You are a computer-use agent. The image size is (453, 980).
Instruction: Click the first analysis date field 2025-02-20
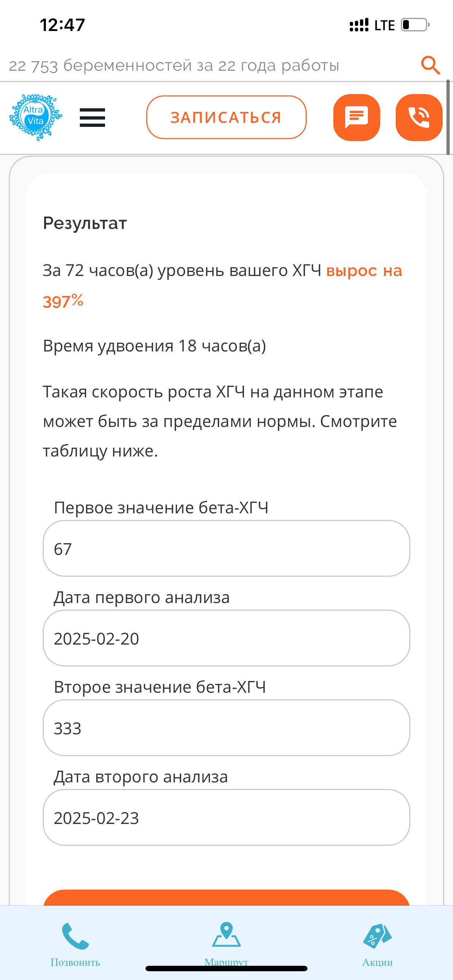[x=226, y=638]
